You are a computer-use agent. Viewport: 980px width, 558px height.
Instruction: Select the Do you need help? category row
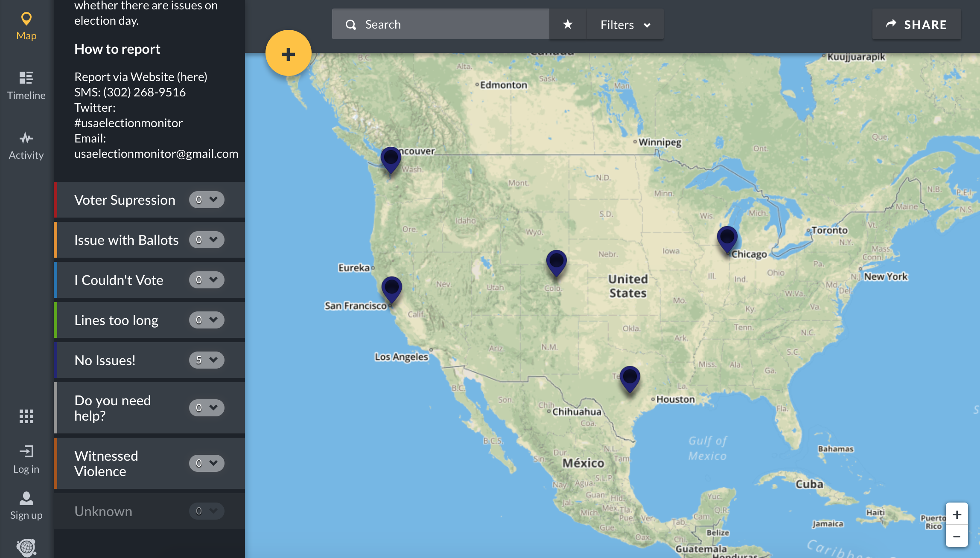[113, 407]
